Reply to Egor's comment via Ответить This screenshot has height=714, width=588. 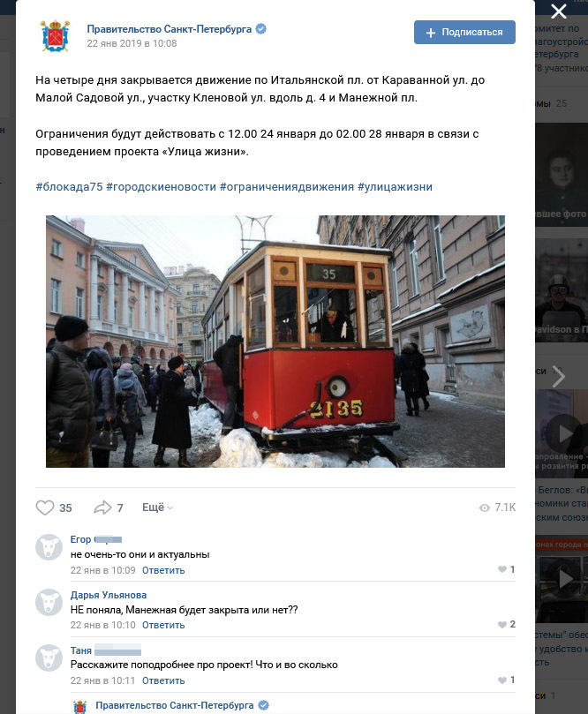(x=163, y=570)
